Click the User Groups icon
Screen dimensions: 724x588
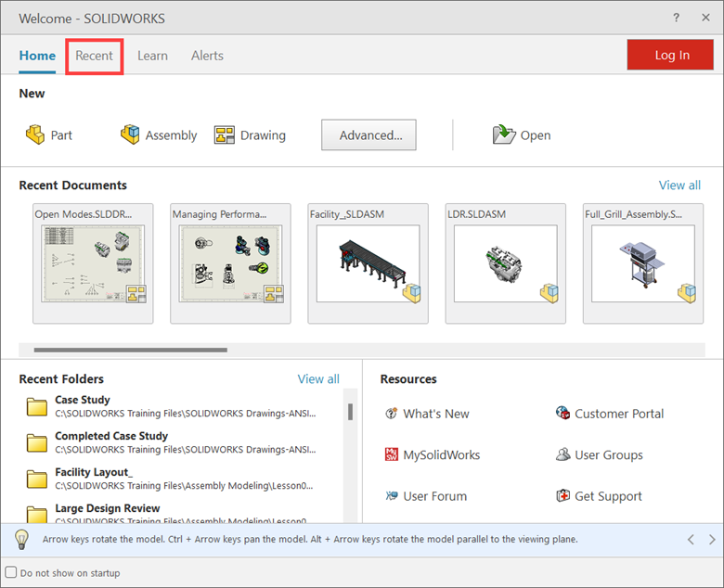[x=562, y=454]
